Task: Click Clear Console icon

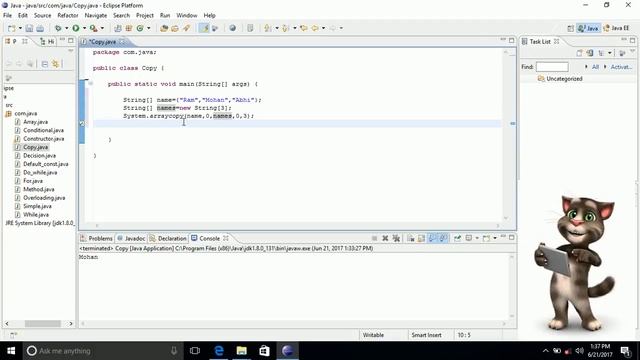Action: (x=411, y=238)
